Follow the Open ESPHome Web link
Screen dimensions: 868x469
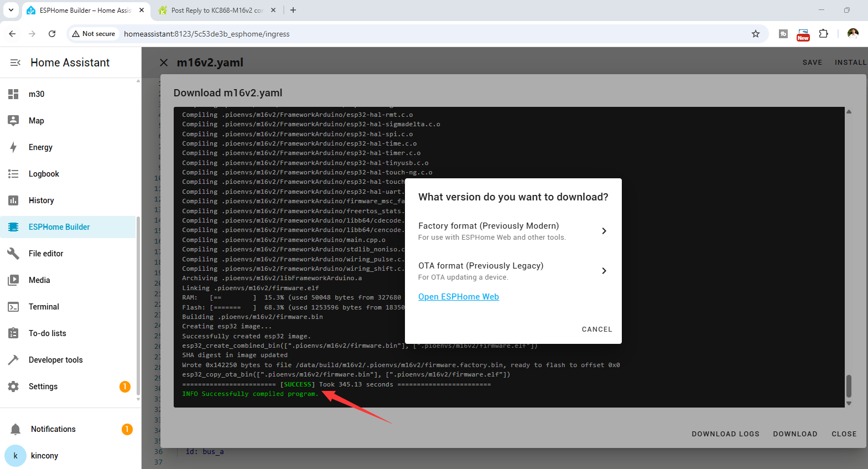(459, 297)
